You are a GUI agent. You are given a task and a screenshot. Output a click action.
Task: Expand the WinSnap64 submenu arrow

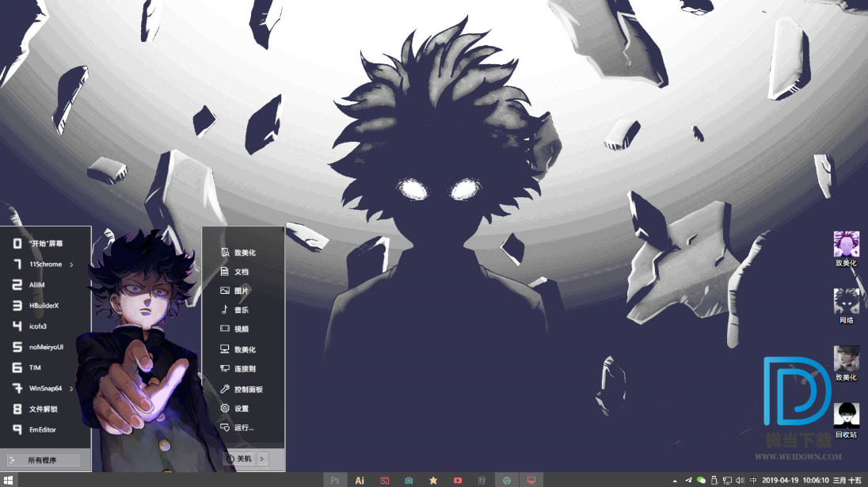(x=71, y=389)
